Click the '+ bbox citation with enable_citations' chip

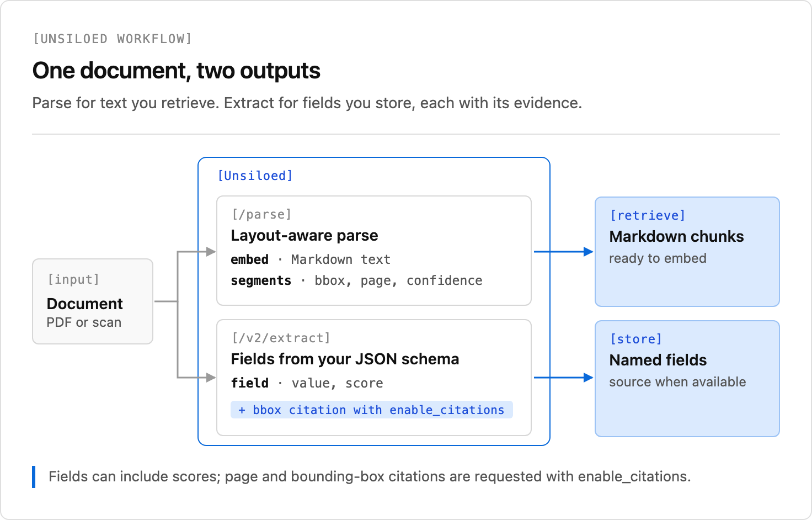coord(372,410)
